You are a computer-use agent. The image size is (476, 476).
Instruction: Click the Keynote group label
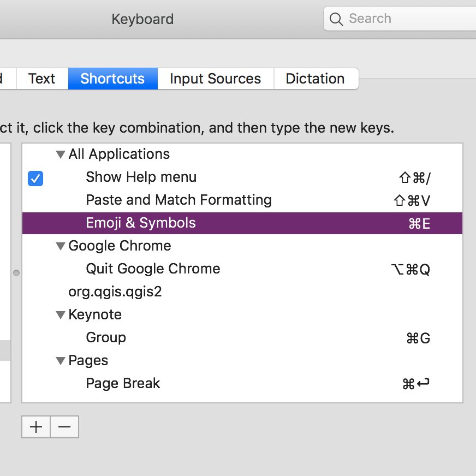point(95,314)
